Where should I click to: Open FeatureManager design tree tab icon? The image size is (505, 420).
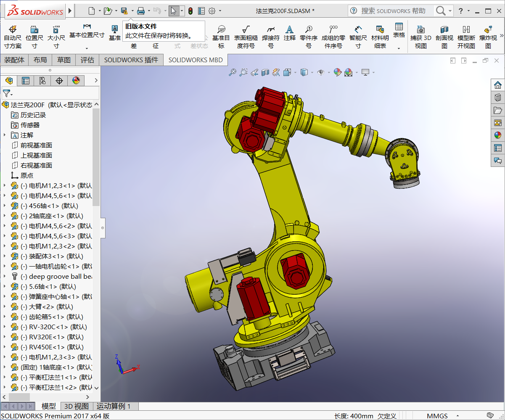point(9,81)
